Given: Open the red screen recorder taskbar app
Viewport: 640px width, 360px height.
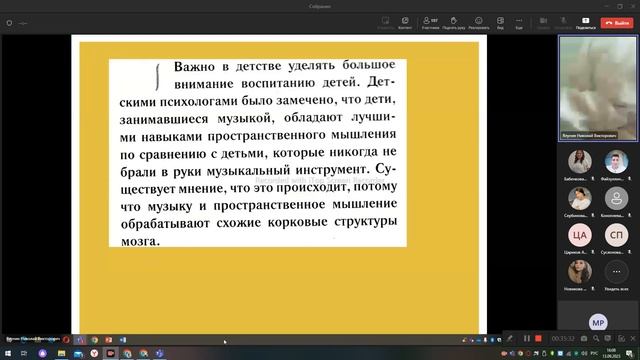Looking at the screenshot, I should pos(111,353).
